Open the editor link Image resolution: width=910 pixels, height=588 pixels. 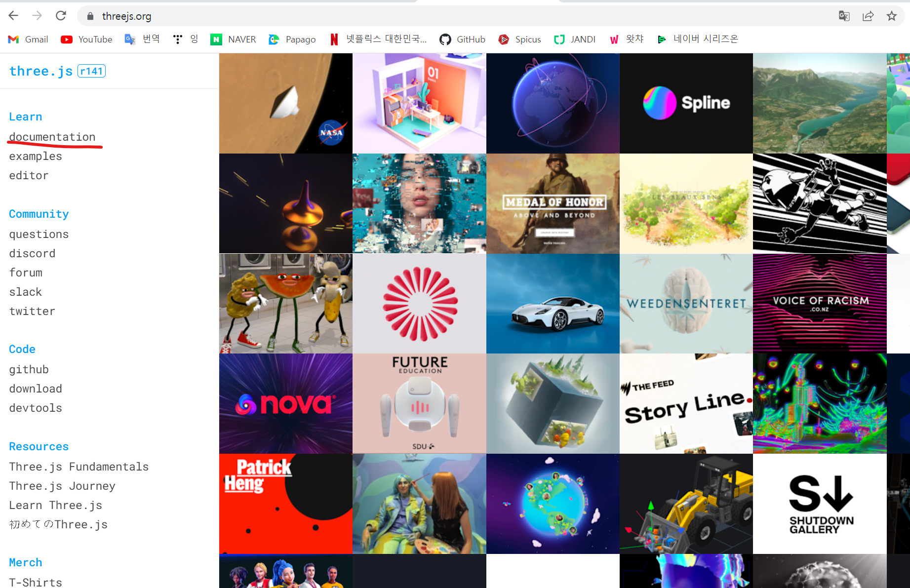[x=29, y=175]
